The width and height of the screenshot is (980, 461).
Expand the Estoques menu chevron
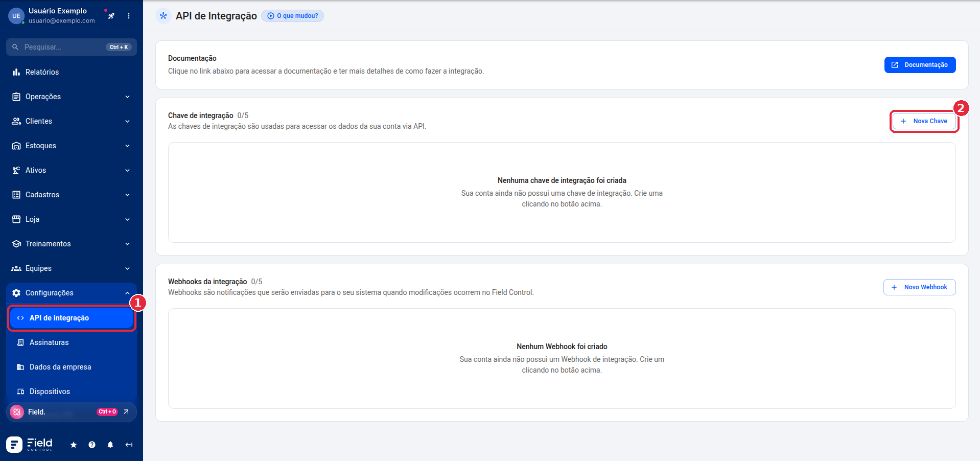click(x=127, y=146)
